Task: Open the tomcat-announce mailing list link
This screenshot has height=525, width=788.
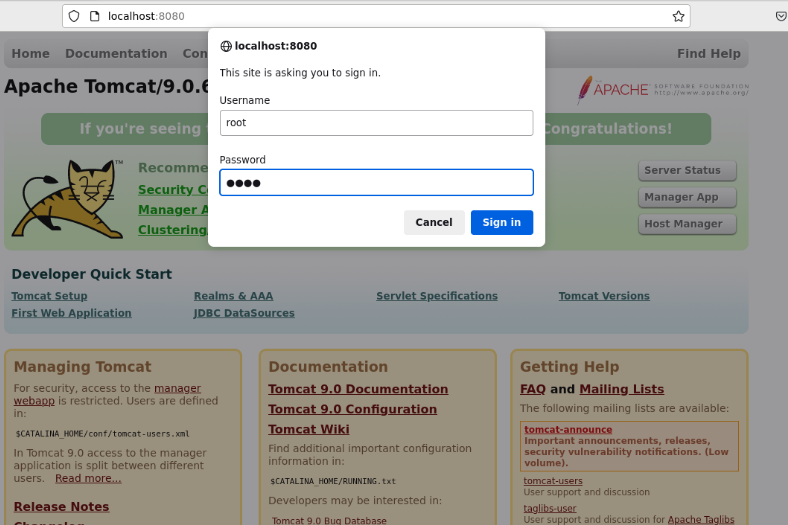Action: pos(568,430)
